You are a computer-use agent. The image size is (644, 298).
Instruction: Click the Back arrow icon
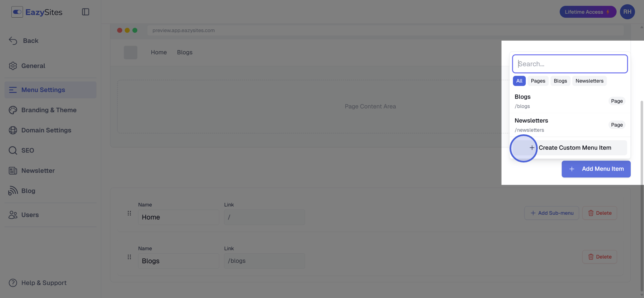[13, 41]
